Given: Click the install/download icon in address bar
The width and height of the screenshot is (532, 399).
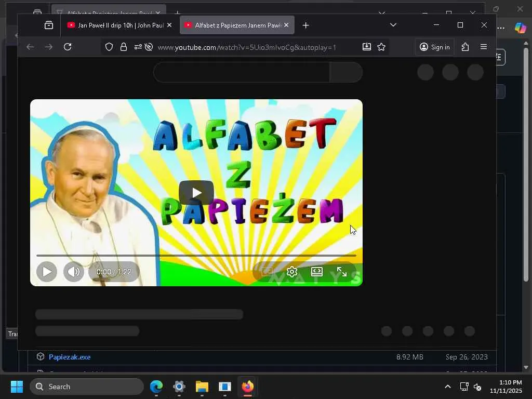Looking at the screenshot, I should (367, 47).
